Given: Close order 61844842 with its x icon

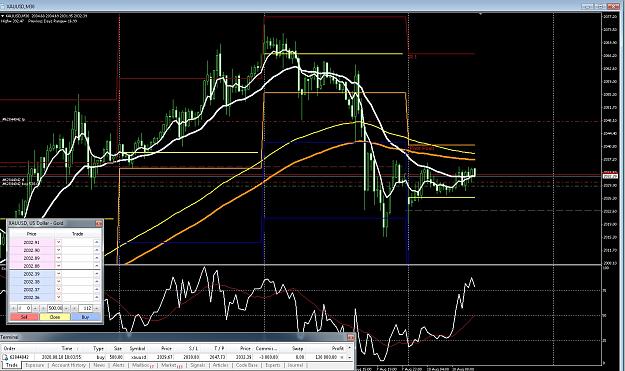Looking at the screenshot, I should (341, 357).
